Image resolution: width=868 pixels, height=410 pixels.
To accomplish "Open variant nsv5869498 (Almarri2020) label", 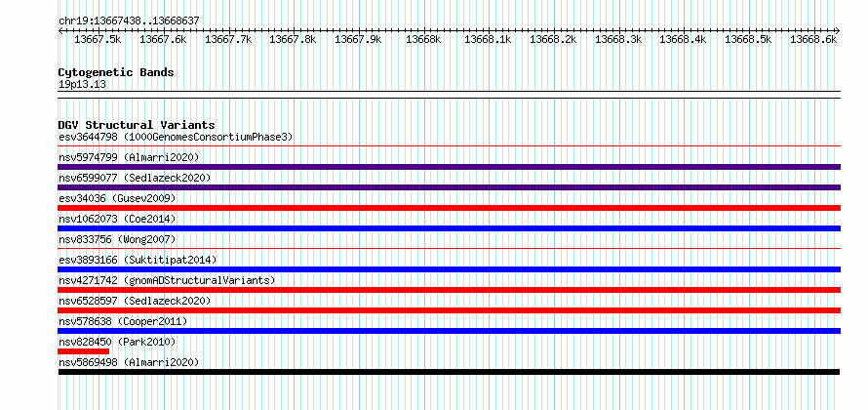I will click(x=129, y=362).
